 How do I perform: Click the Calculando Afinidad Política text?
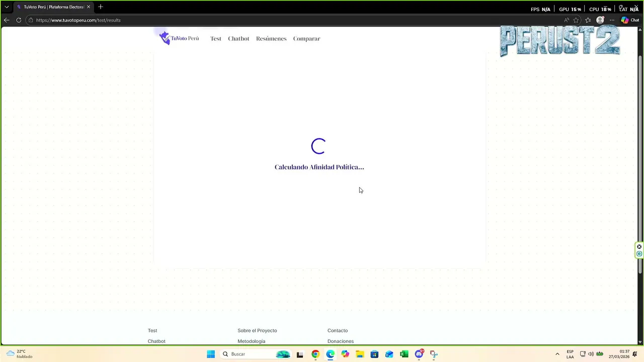pos(319,167)
